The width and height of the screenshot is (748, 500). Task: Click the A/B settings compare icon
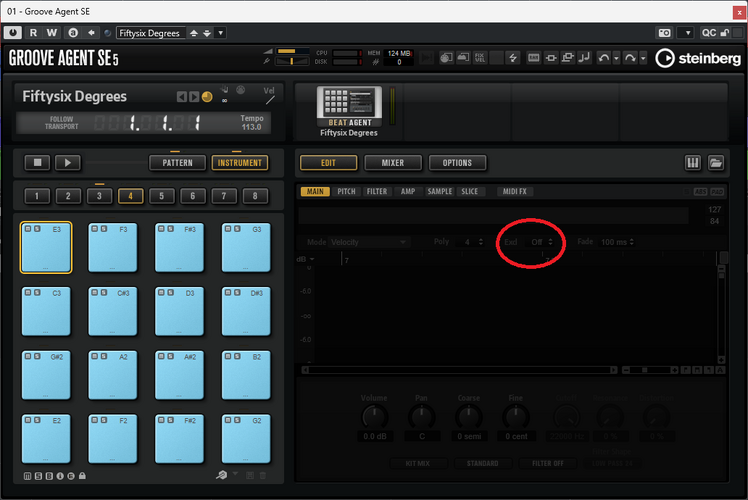(73, 33)
